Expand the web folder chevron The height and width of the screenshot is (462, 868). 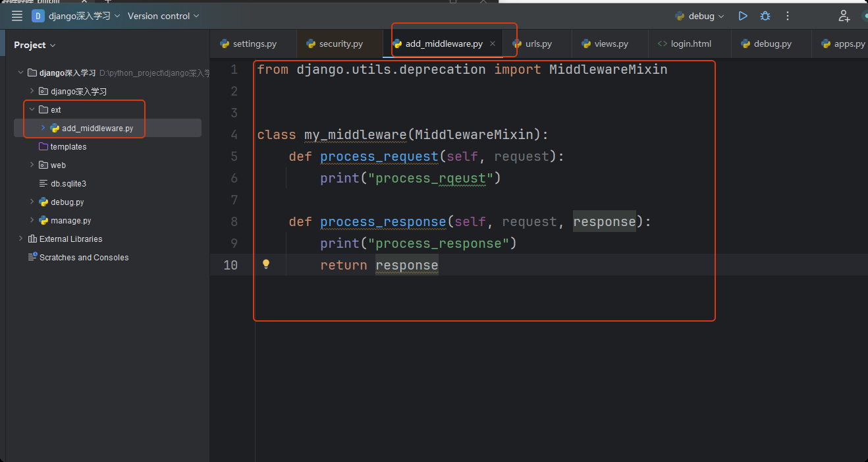tap(32, 165)
